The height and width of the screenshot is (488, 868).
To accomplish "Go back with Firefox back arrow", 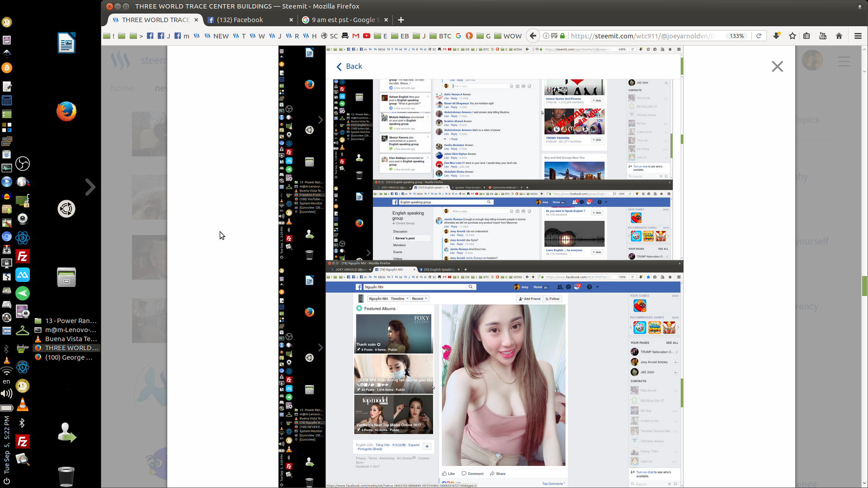I will pyautogui.click(x=533, y=36).
